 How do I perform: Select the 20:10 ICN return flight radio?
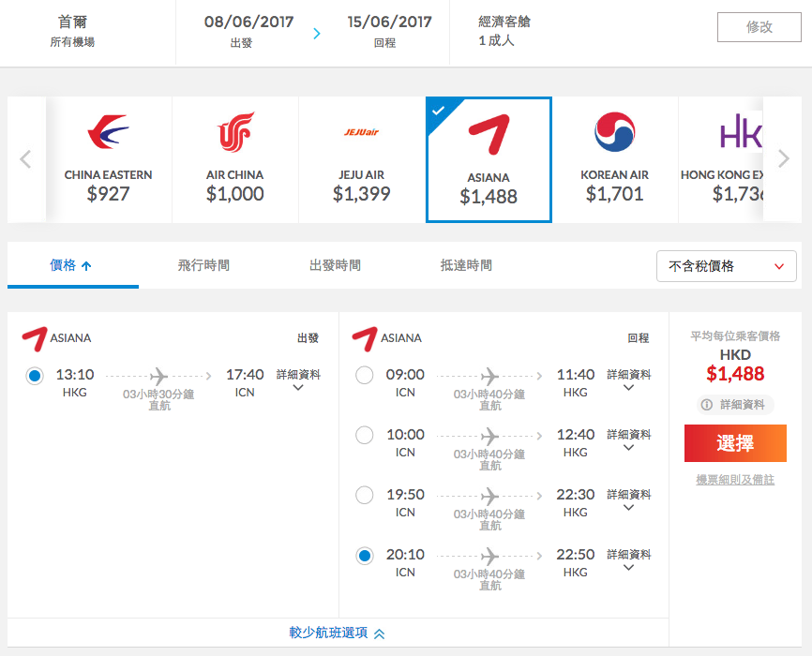tap(365, 556)
